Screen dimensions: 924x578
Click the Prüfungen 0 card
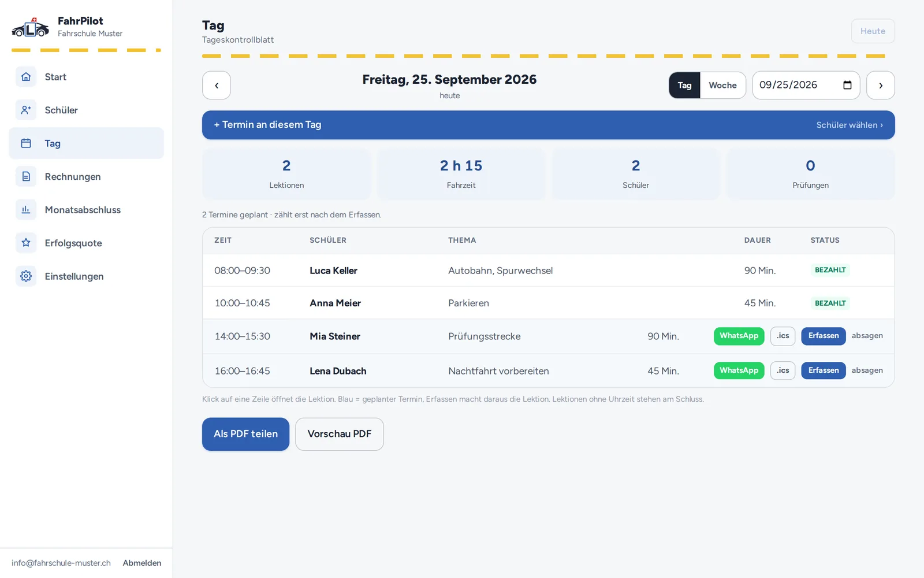[810, 174]
